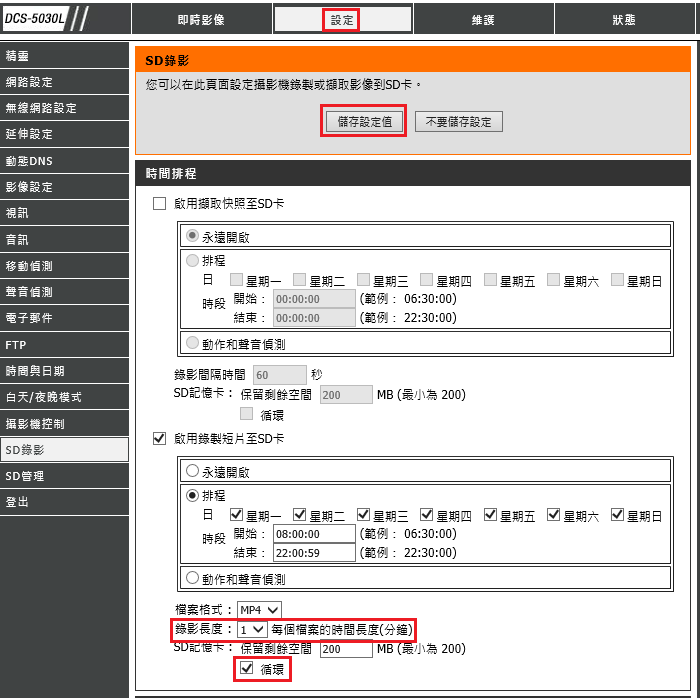Go to 移動偵測 sidebar item
700x698 pixels.
(65, 266)
